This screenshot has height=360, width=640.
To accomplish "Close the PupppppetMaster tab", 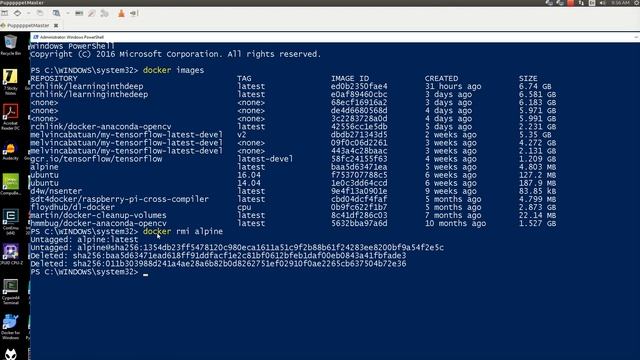I will coord(56,25).
